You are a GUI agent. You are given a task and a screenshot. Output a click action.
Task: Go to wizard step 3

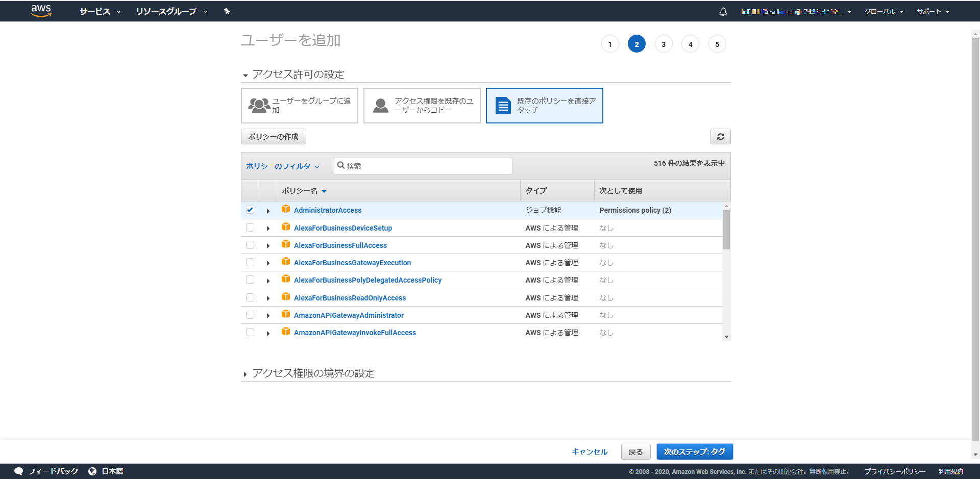point(664,44)
